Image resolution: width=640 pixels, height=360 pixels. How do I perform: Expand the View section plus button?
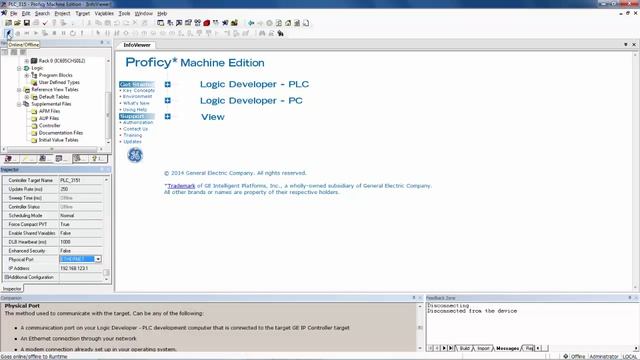[x=167, y=117]
